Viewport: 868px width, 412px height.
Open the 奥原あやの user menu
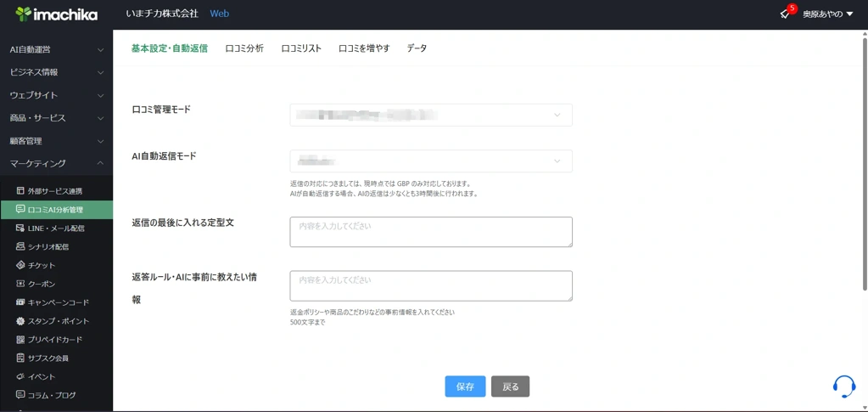[828, 14]
